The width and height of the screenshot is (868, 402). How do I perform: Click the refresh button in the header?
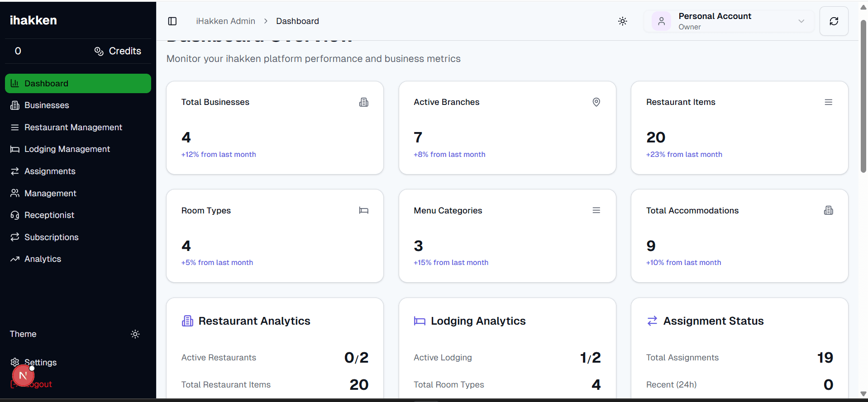pyautogui.click(x=834, y=21)
